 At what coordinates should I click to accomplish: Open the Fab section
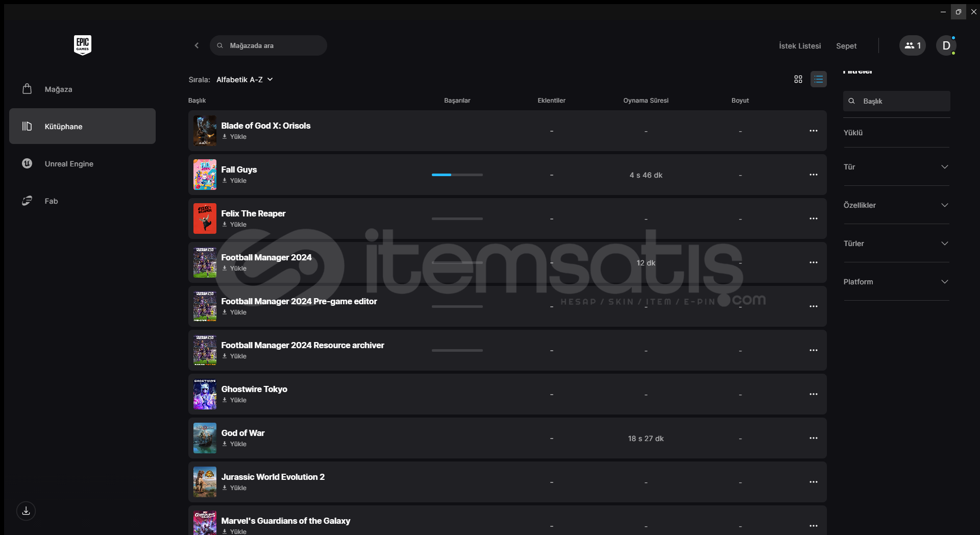[82, 201]
